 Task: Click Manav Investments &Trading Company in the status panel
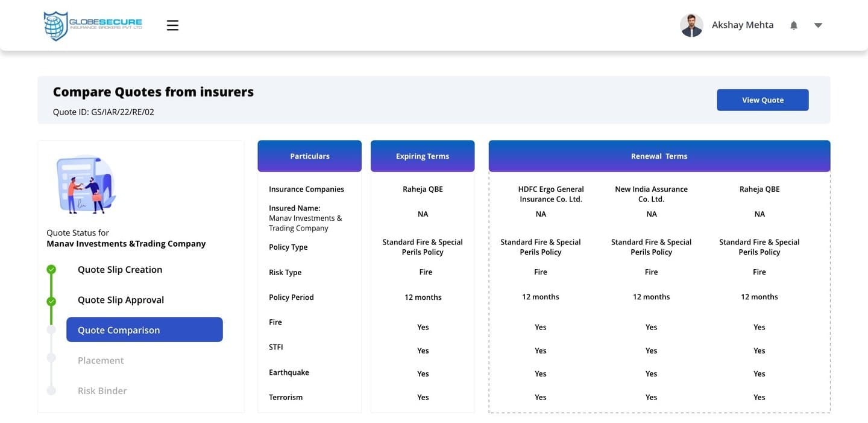coord(126,244)
